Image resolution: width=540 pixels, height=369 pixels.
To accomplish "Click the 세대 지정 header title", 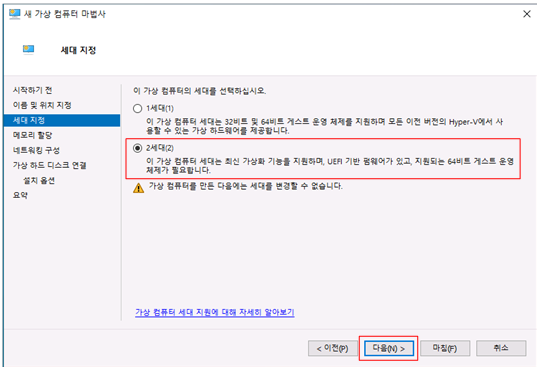I will (78, 50).
